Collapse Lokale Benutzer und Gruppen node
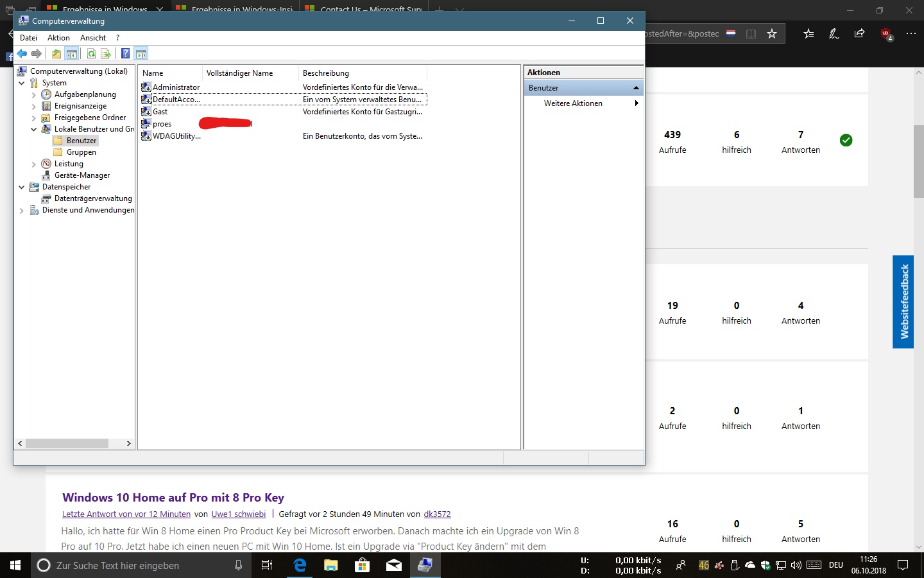 [x=33, y=129]
